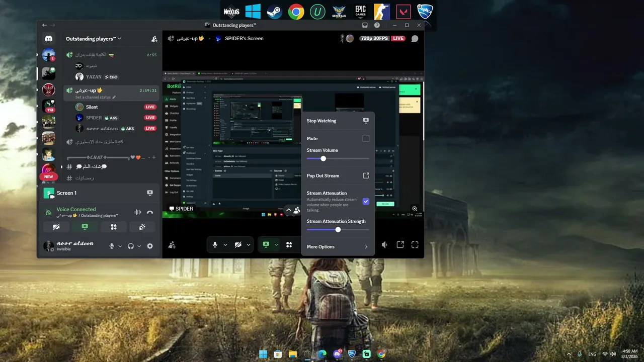Uncheck the Stream Attenuation checkbox
Screen dimensions: 644x362
[x=366, y=201]
